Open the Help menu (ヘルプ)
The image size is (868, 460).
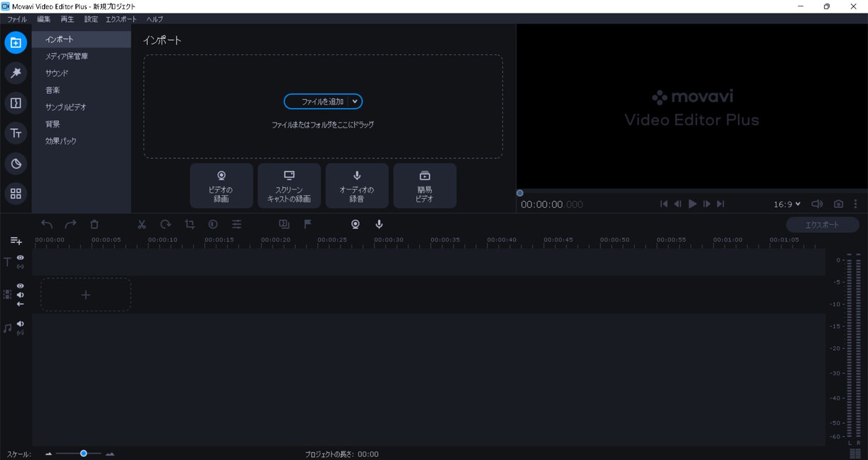point(154,19)
